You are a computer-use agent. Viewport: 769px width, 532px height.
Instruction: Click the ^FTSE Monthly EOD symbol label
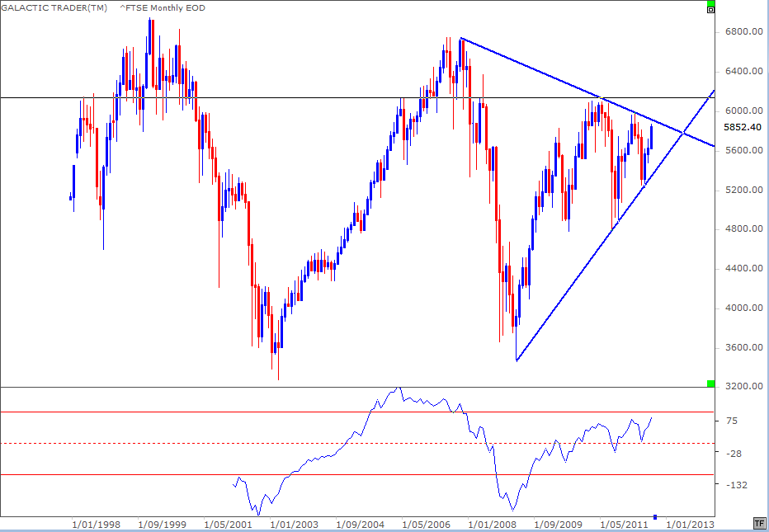coord(163,8)
